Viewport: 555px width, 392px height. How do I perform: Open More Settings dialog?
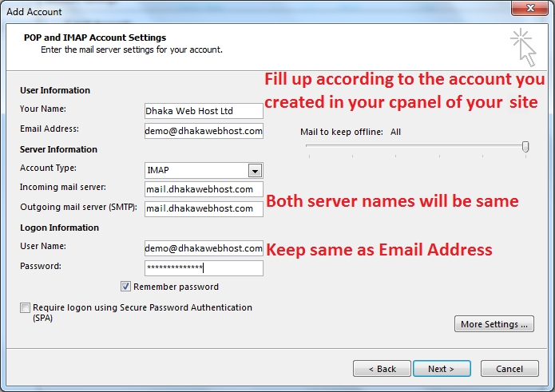(494, 324)
